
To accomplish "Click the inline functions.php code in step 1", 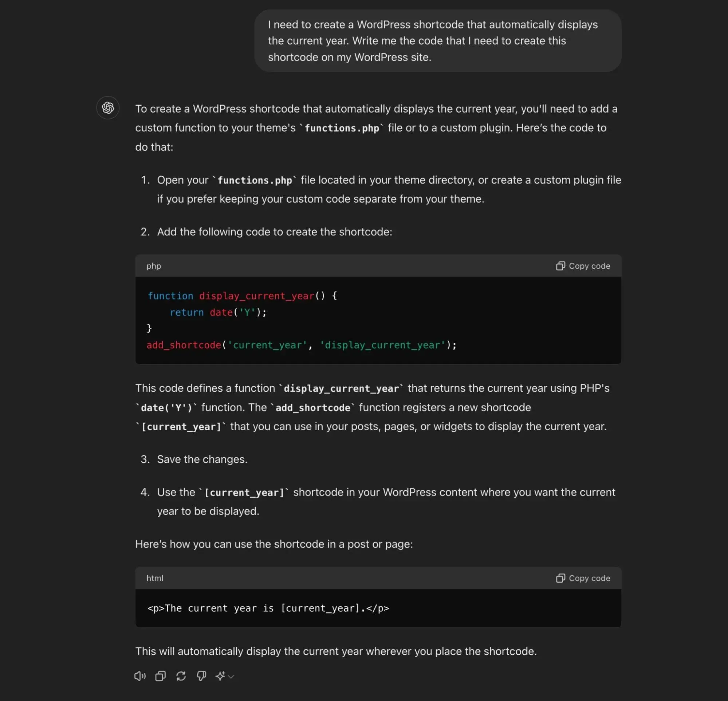I will tap(255, 180).
